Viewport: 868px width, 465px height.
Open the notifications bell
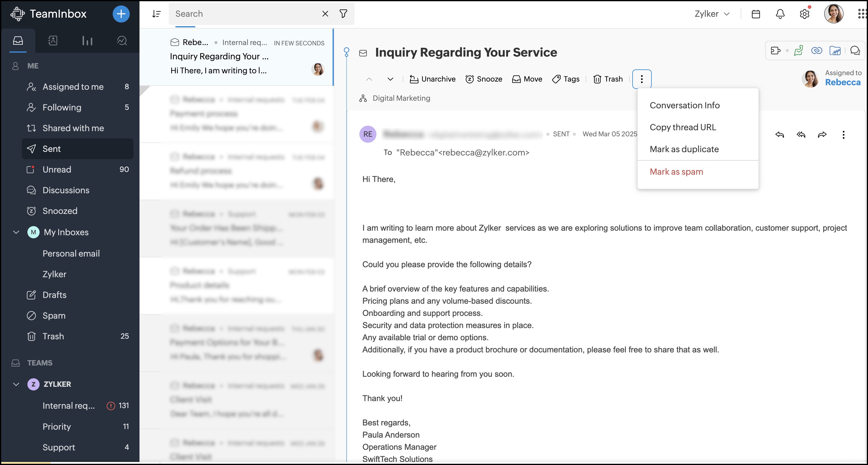780,14
